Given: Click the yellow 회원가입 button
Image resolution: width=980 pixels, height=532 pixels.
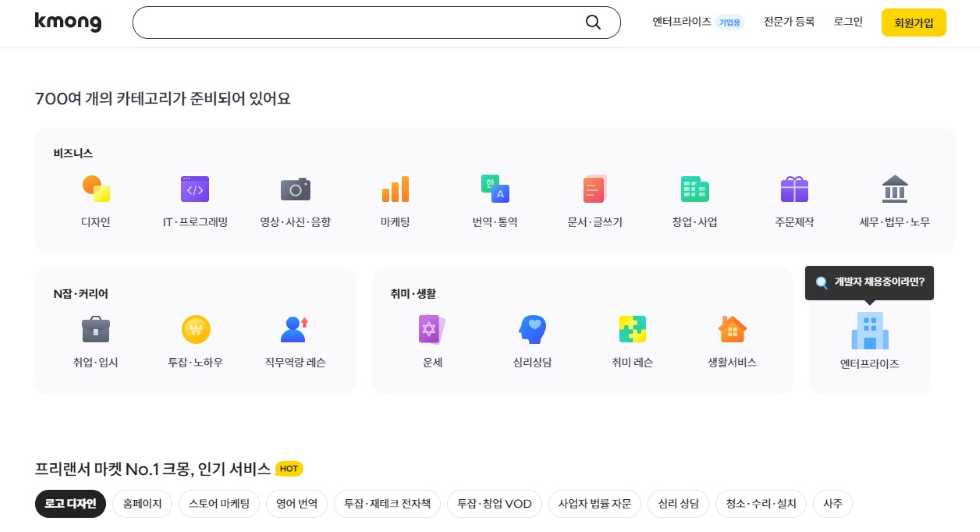Looking at the screenshot, I should coord(913,23).
